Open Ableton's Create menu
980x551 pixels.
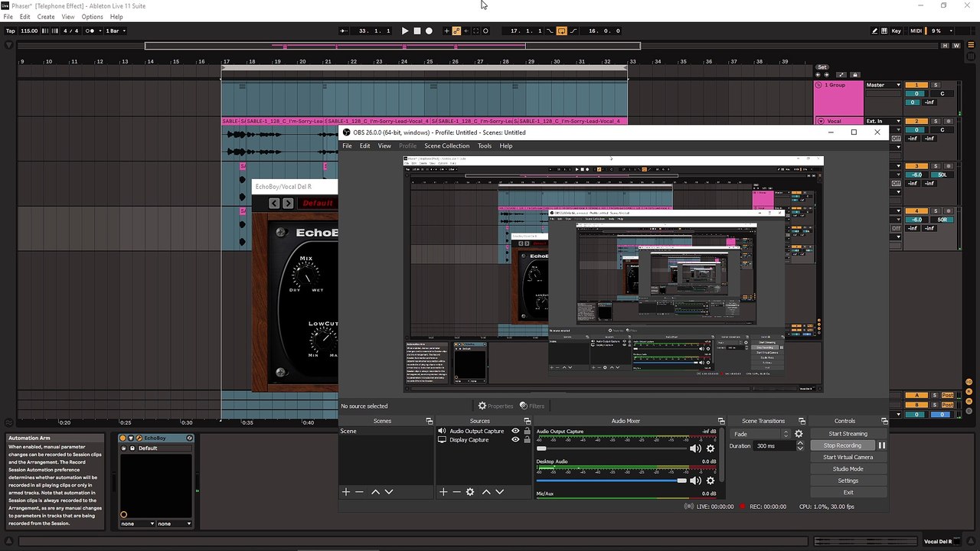click(x=46, y=17)
